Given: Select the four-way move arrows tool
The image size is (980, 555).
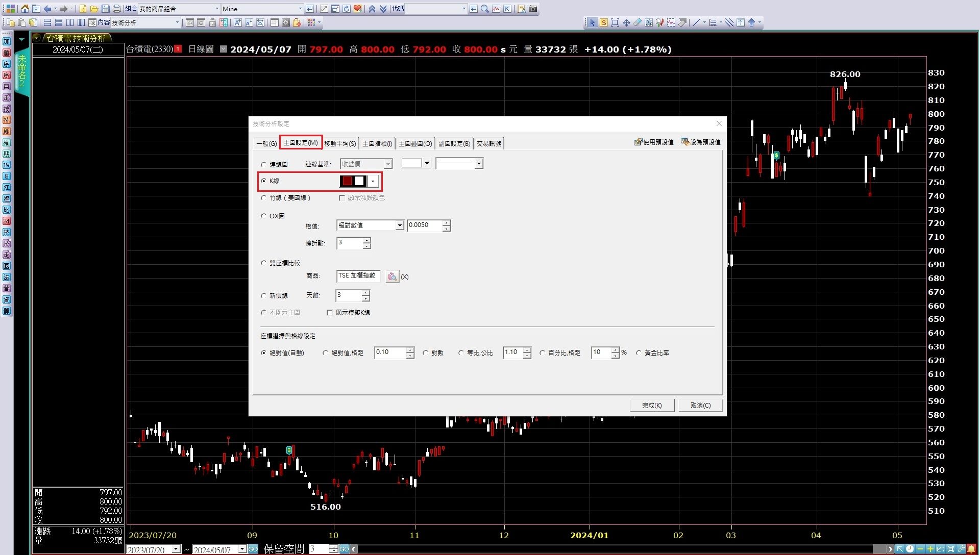Looking at the screenshot, I should click(x=626, y=22).
